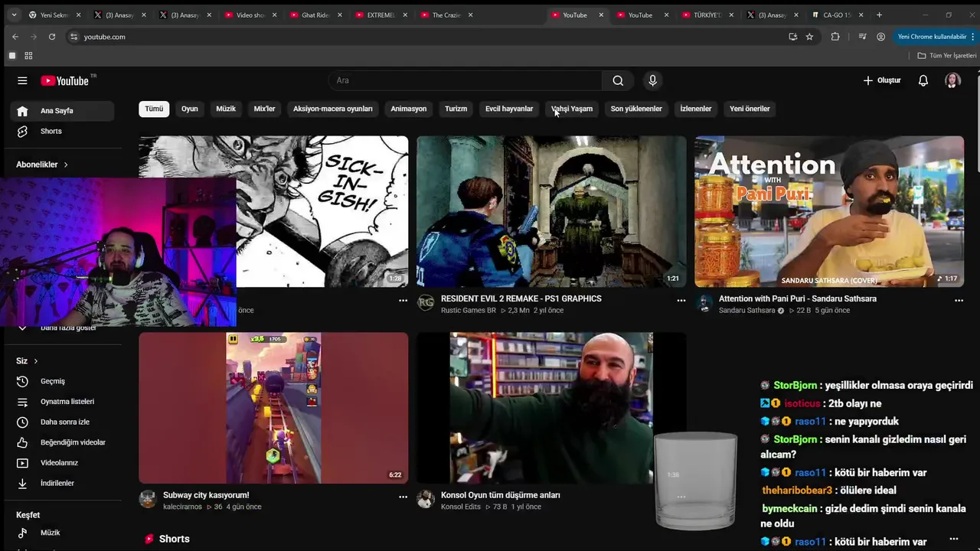
Task: Click the YouTube logo
Action: coord(65,80)
